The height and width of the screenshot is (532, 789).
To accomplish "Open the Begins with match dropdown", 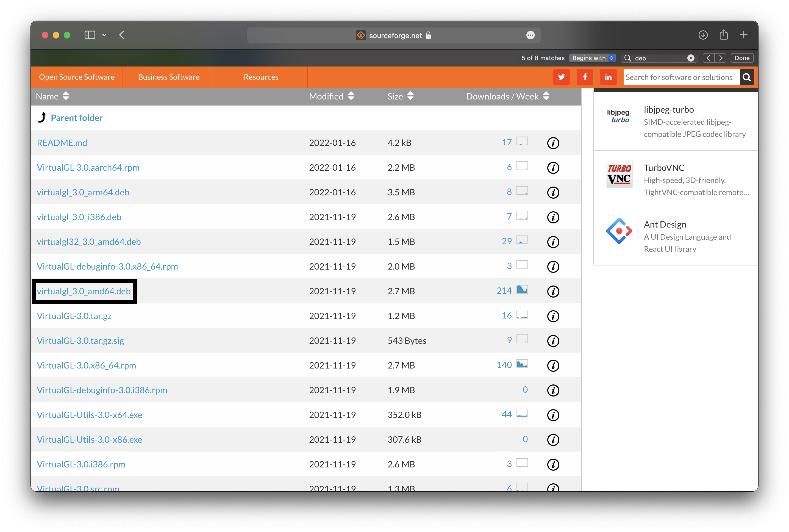I will [593, 58].
